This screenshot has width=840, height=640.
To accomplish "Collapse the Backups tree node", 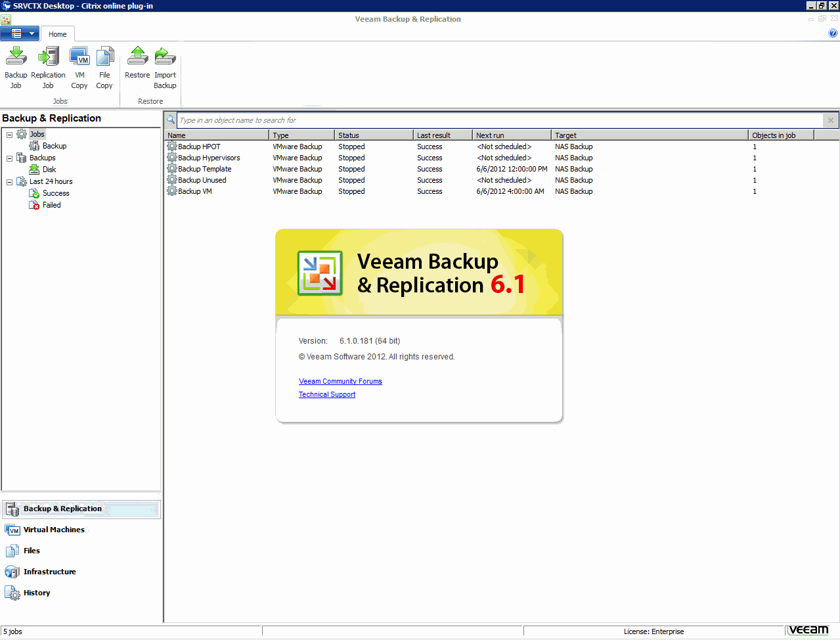I will point(9,158).
